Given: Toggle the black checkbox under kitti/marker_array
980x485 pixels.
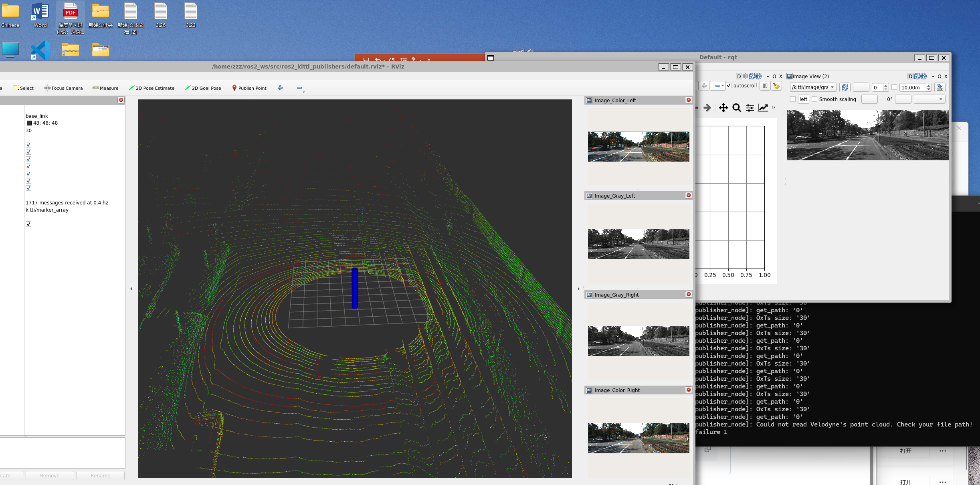Looking at the screenshot, I should (28, 224).
